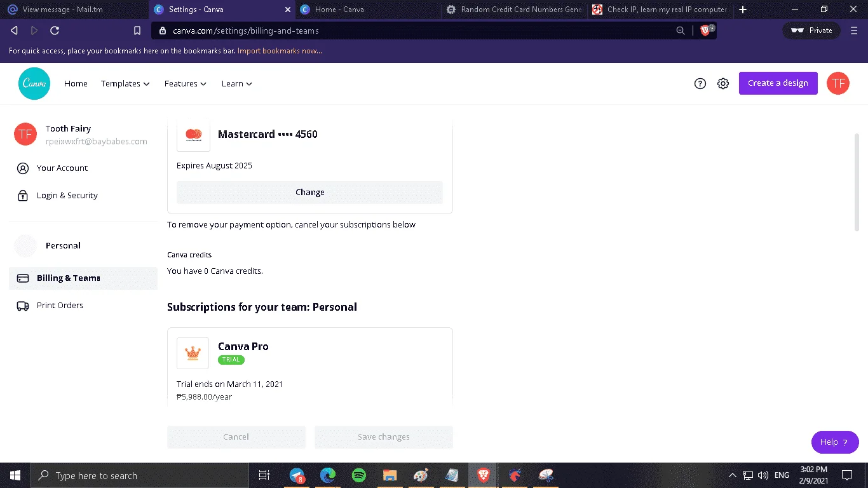
Task: Open Brave Shields lion icon
Action: pyautogui.click(x=705, y=30)
